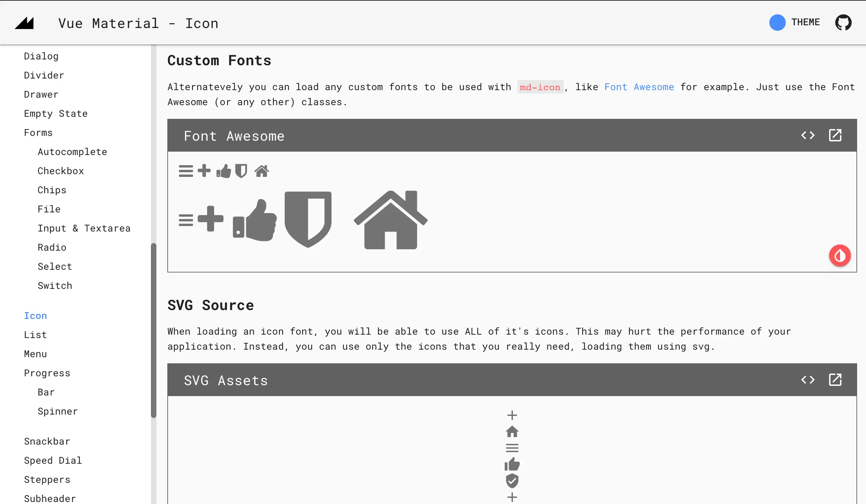Screen dimensions: 866x504
Task: Click the SVG shield checkmark icon
Action: click(x=512, y=481)
